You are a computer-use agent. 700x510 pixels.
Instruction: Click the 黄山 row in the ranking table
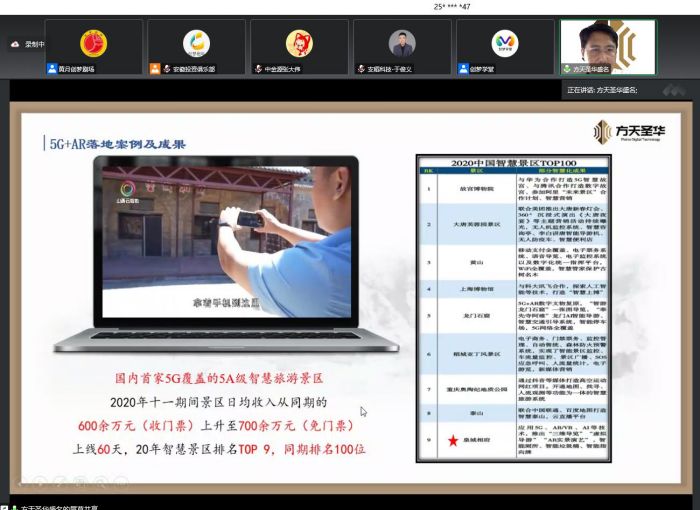click(513, 262)
